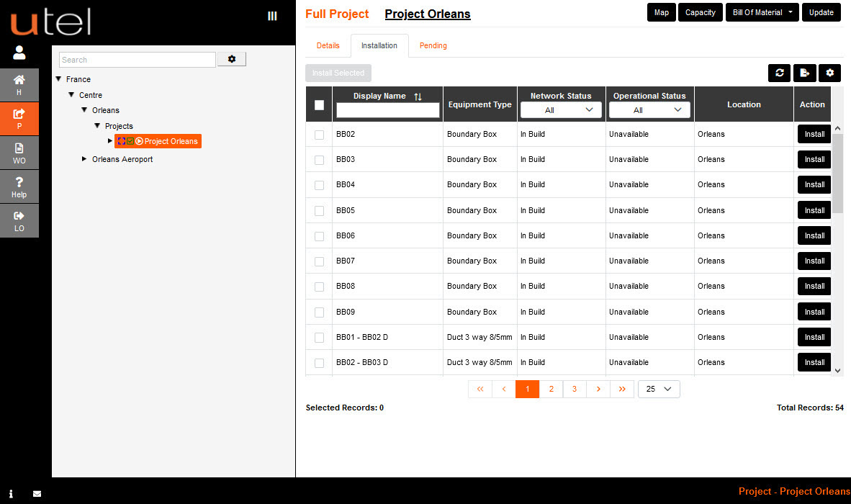Open the Details tab
This screenshot has width=851, height=504.
coord(328,45)
